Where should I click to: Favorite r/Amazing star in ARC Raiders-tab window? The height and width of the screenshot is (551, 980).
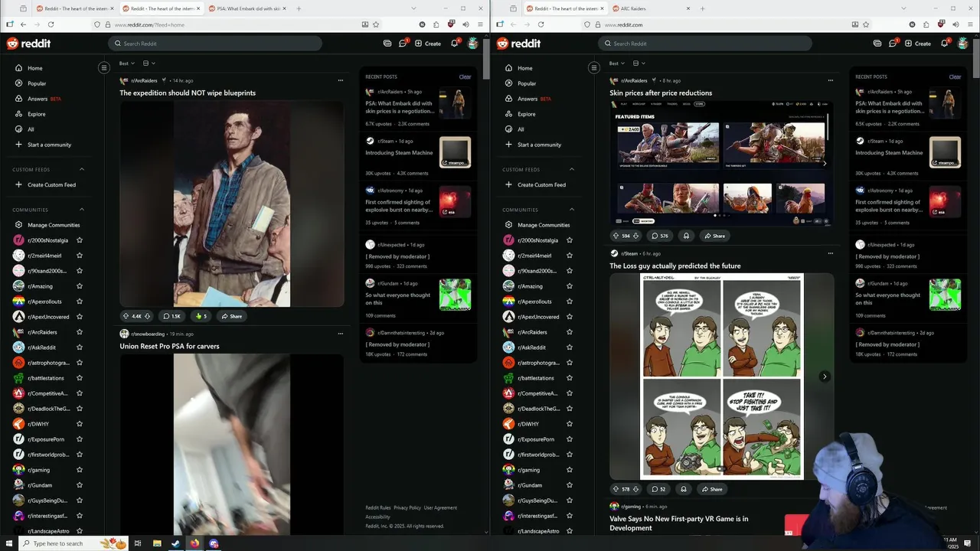tap(570, 286)
